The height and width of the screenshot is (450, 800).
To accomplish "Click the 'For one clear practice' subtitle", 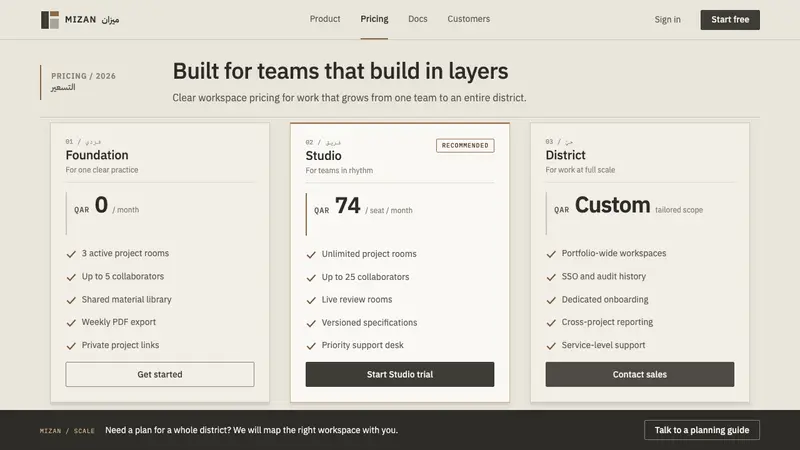I will pyautogui.click(x=102, y=170).
